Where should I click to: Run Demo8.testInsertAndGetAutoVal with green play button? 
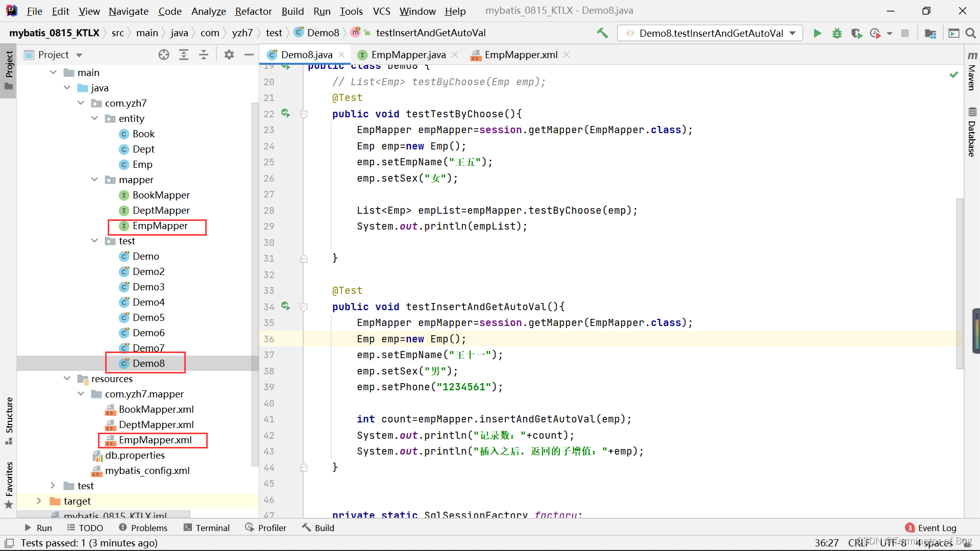pos(817,33)
